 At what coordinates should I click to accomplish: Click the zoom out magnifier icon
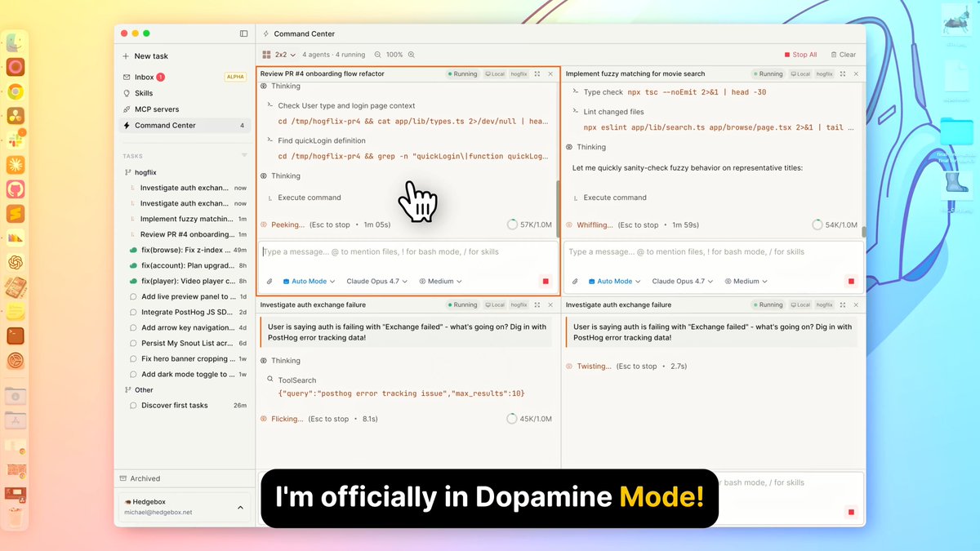pos(378,55)
